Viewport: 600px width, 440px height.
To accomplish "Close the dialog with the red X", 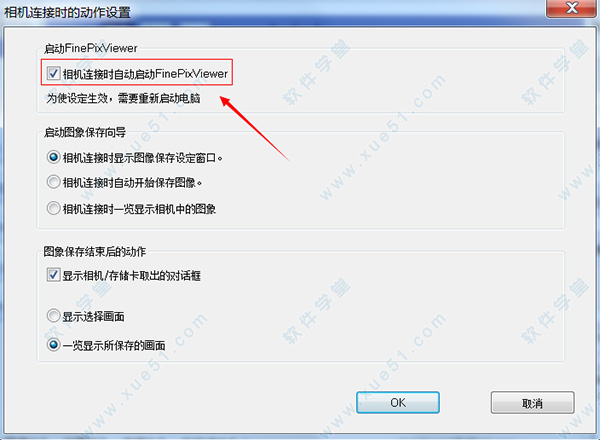I will point(571,8).
